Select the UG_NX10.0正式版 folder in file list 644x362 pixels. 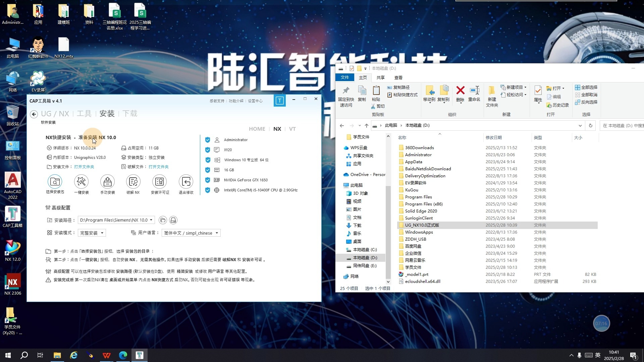click(x=422, y=225)
